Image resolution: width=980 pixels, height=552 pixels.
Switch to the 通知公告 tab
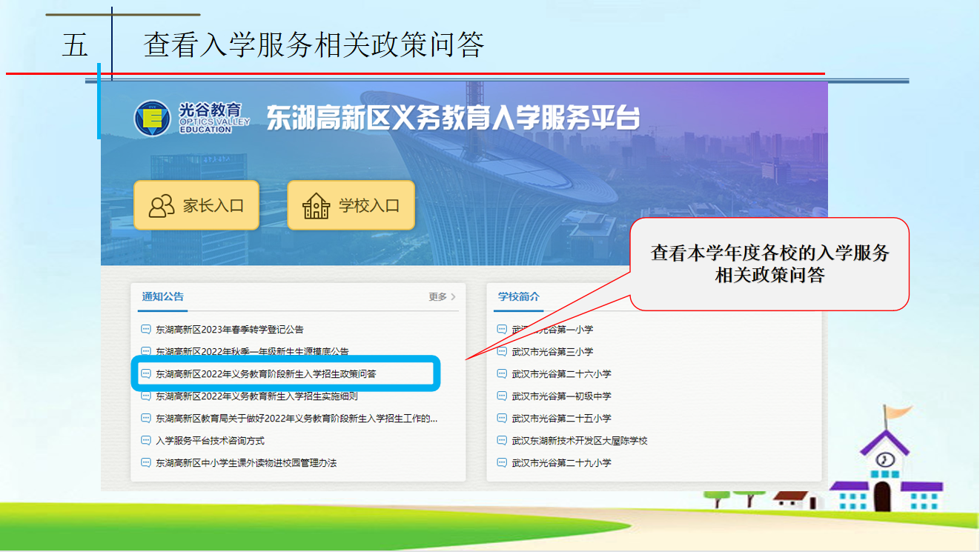(x=163, y=297)
